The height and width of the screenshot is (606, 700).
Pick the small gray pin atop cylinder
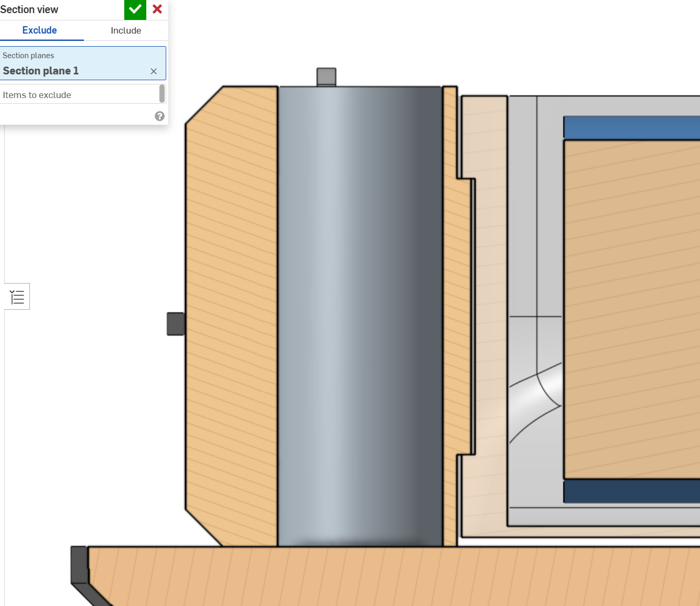326,77
